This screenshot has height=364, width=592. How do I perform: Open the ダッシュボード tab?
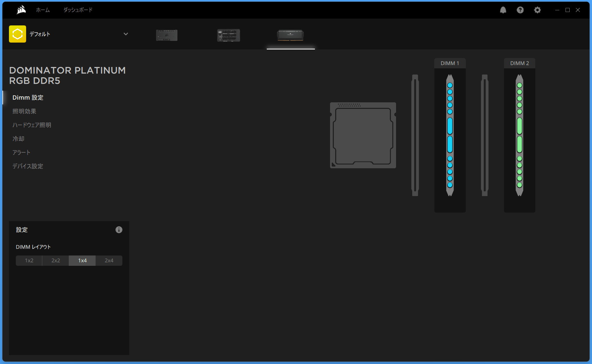[78, 10]
